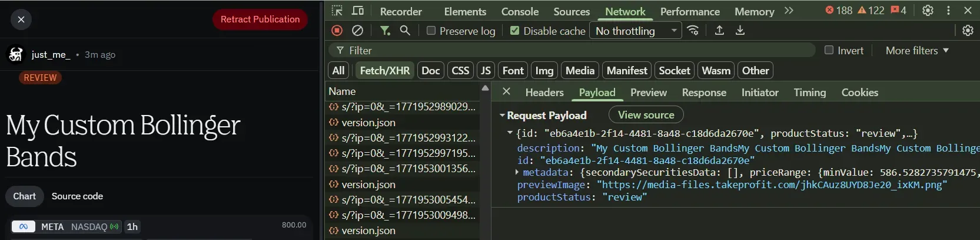The width and height of the screenshot is (980, 240).
Task: Open the Response tab
Action: pos(704,93)
